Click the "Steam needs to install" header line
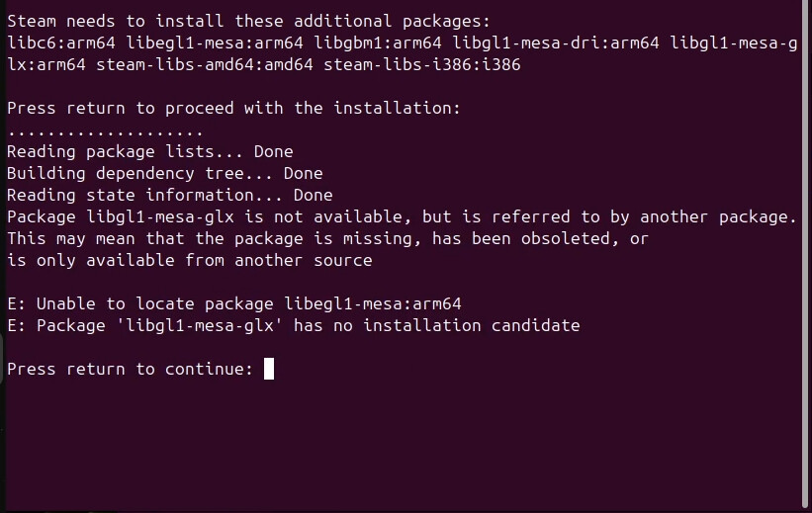This screenshot has width=812, height=513. pos(248,21)
